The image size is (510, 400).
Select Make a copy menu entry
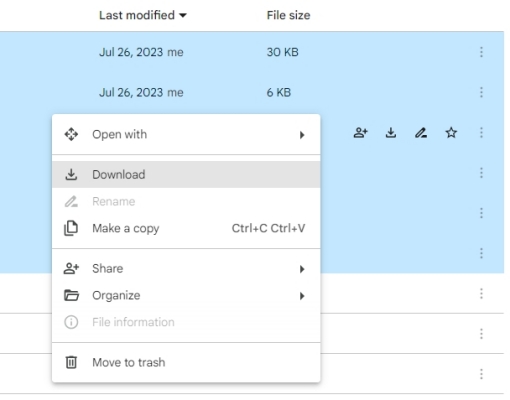186,228
